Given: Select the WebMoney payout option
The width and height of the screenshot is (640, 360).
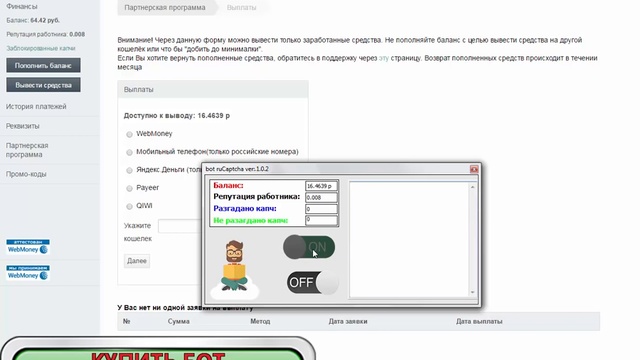Looking at the screenshot, I should pos(129,134).
